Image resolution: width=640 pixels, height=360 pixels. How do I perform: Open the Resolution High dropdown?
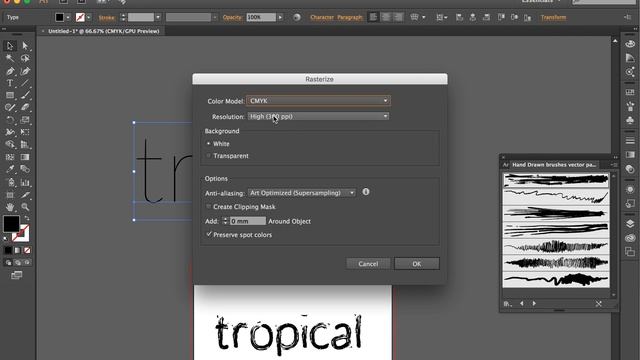click(318, 116)
